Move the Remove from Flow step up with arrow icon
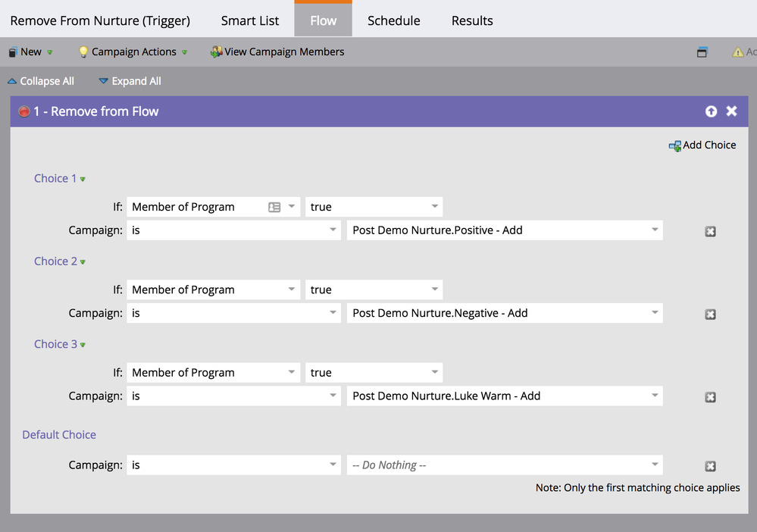This screenshot has height=532, width=757. point(711,111)
